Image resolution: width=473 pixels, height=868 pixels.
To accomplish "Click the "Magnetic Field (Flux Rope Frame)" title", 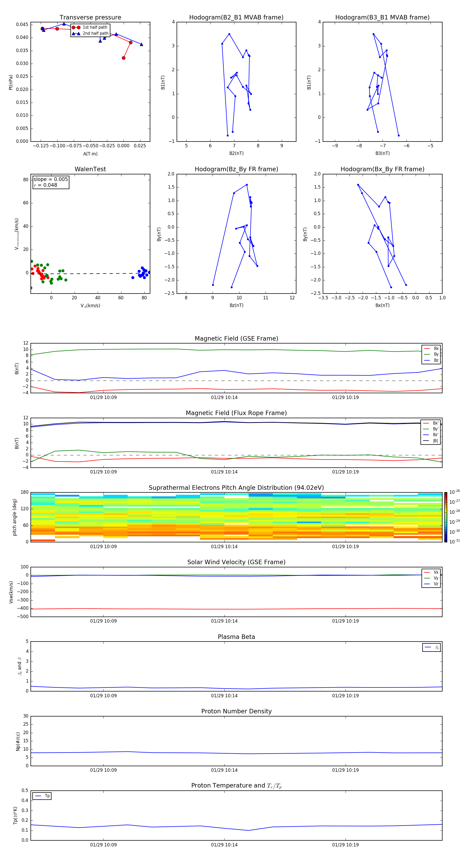I will coord(236,413).
